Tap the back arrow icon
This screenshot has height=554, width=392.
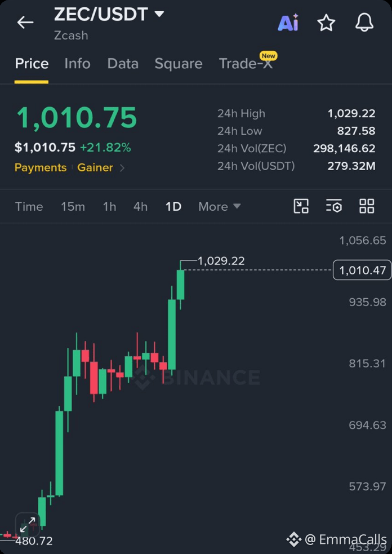pyautogui.click(x=25, y=23)
